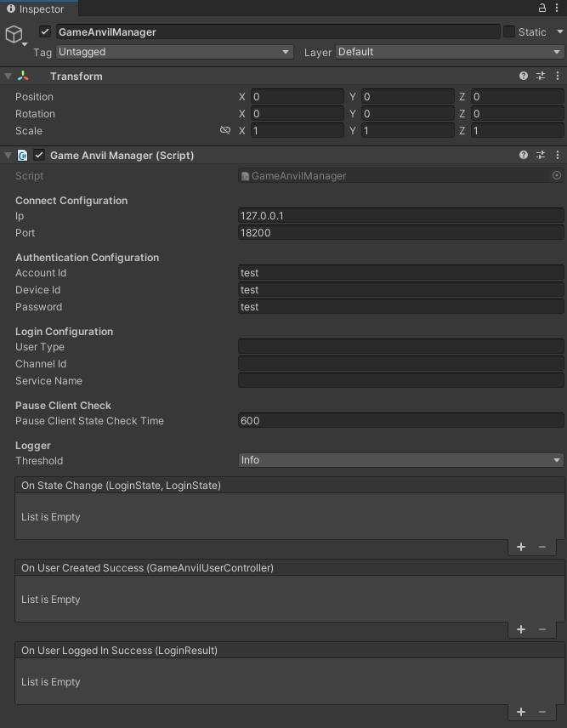567x728 pixels.
Task: Open the Inspector tab's three-dot options menu
Action: coord(557,8)
